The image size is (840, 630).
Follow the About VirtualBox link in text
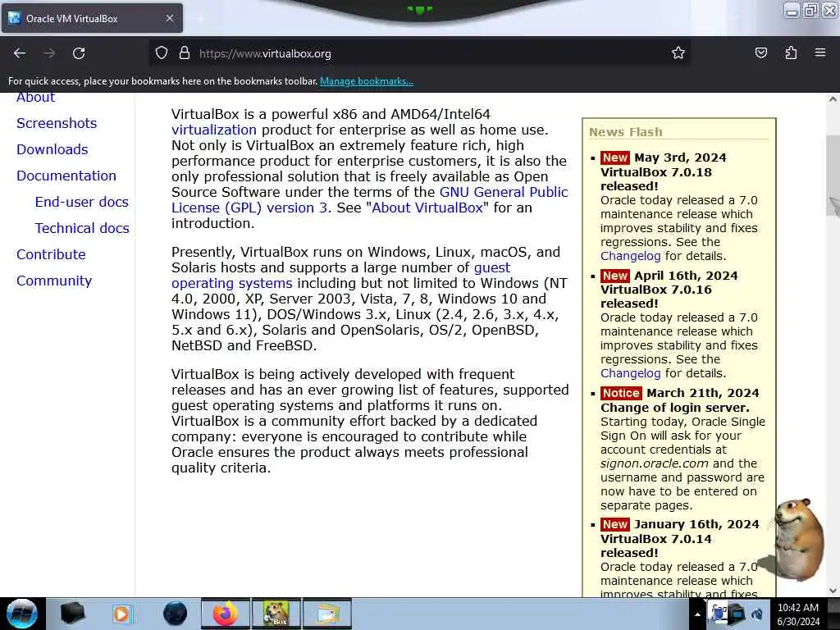coord(427,208)
